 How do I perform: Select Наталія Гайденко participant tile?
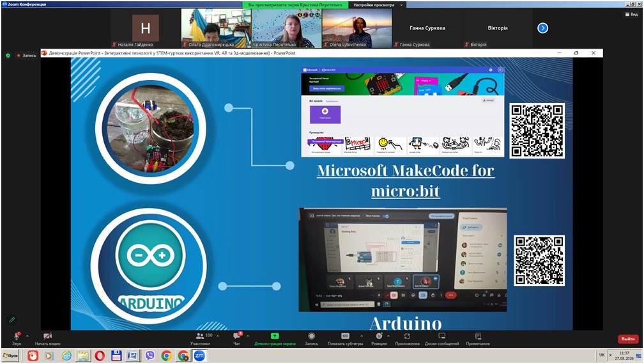[146, 28]
